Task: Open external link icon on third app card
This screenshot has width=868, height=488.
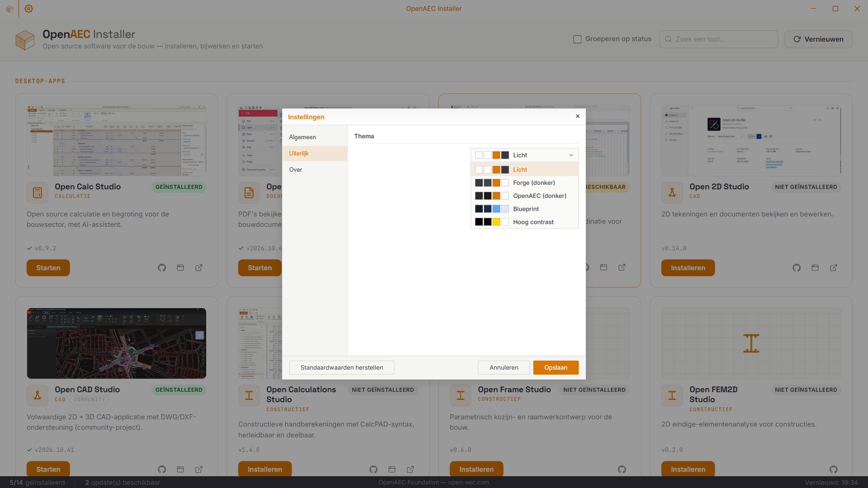Action: tap(622, 267)
